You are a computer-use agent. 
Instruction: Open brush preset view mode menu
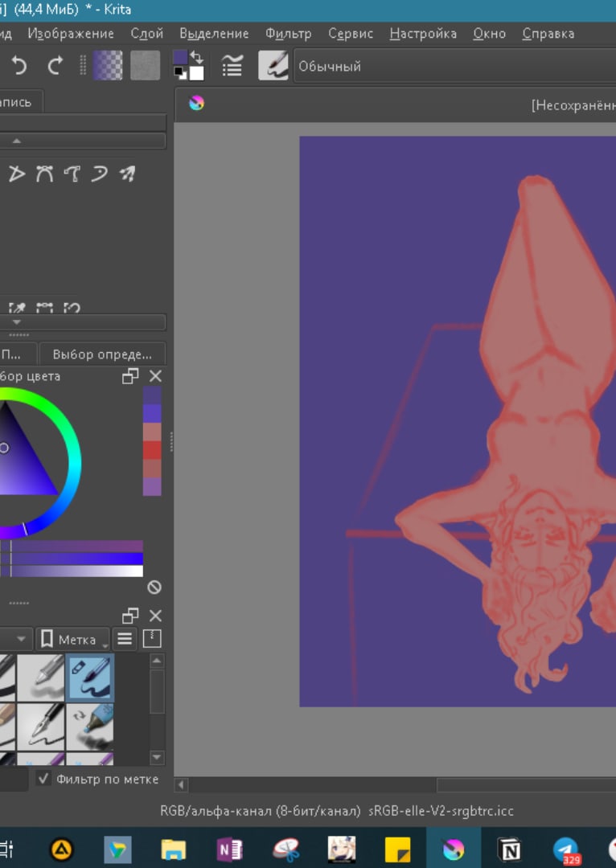pos(125,640)
